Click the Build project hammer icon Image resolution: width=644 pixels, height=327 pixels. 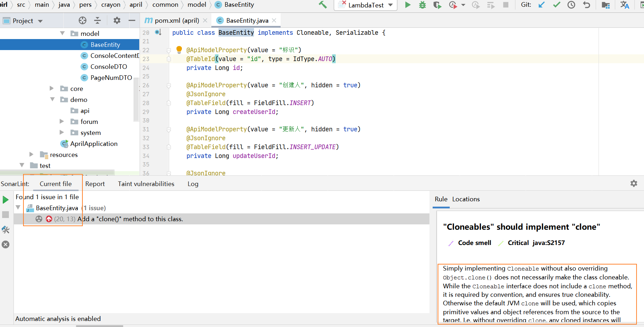[323, 5]
